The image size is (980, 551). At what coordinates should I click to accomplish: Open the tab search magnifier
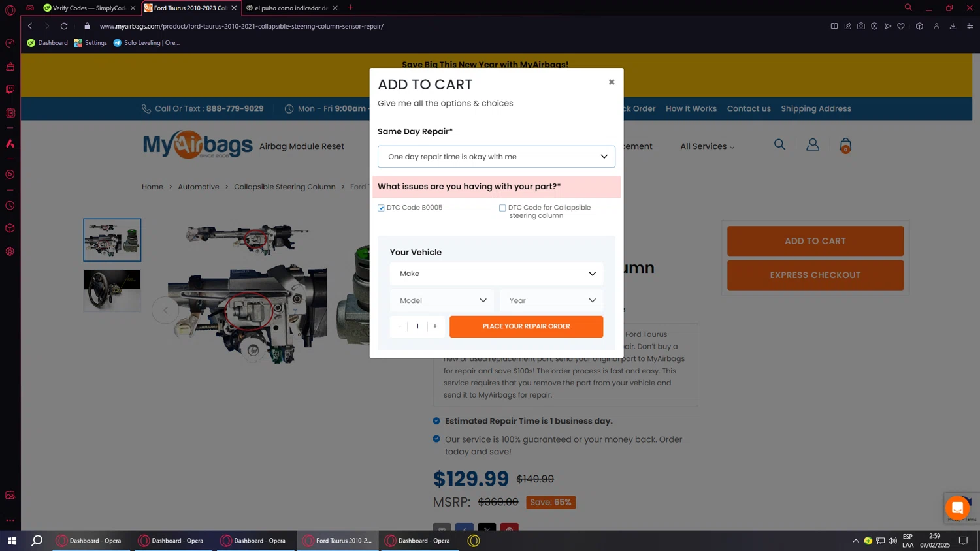[908, 7]
